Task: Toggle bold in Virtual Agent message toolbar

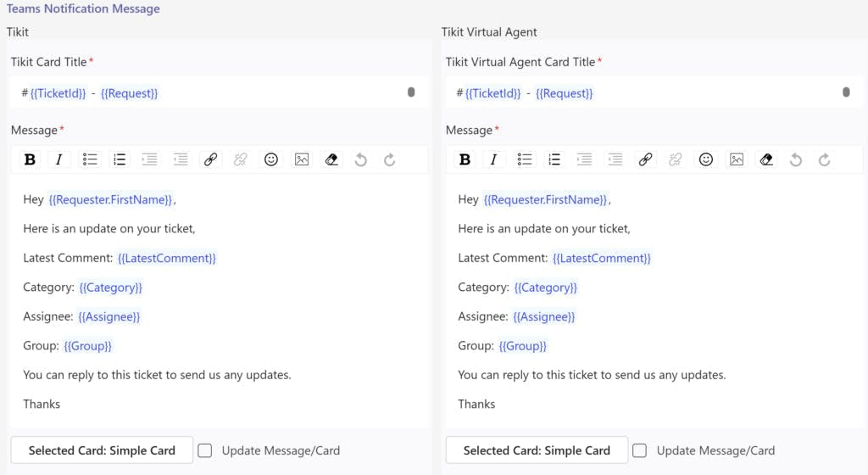Action: 465,159
